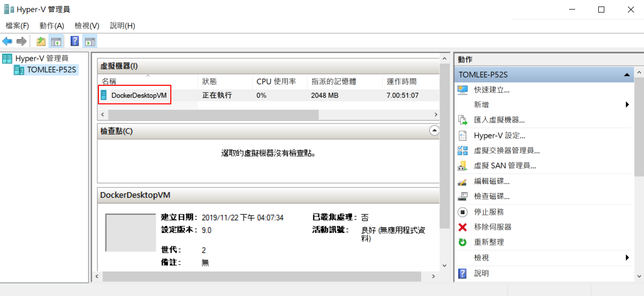The image size is (644, 296).
Task: Click 移除伺服器 action
Action: (x=493, y=227)
